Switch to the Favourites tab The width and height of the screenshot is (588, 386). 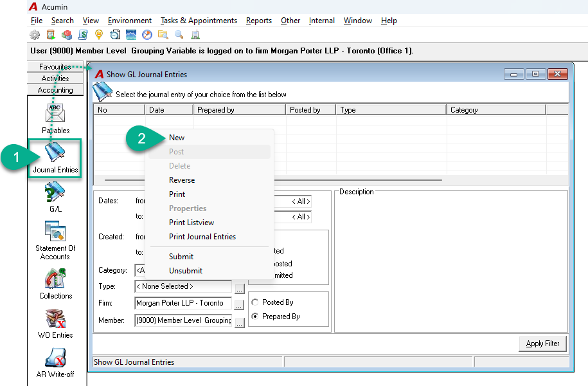coord(55,66)
